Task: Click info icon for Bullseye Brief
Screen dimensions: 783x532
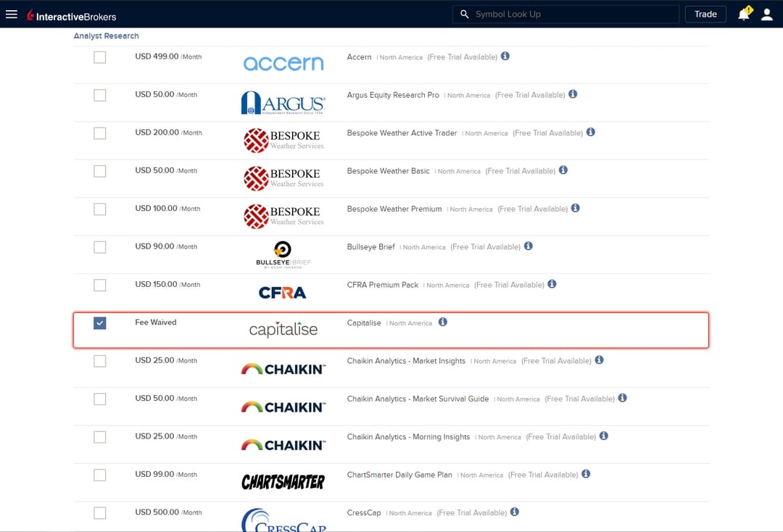Action: coord(529,246)
